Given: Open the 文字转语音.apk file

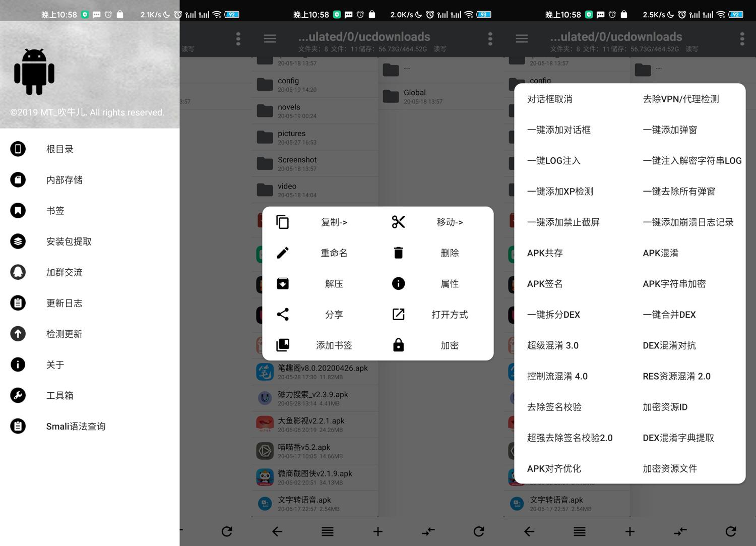Looking at the screenshot, I should [x=556, y=500].
